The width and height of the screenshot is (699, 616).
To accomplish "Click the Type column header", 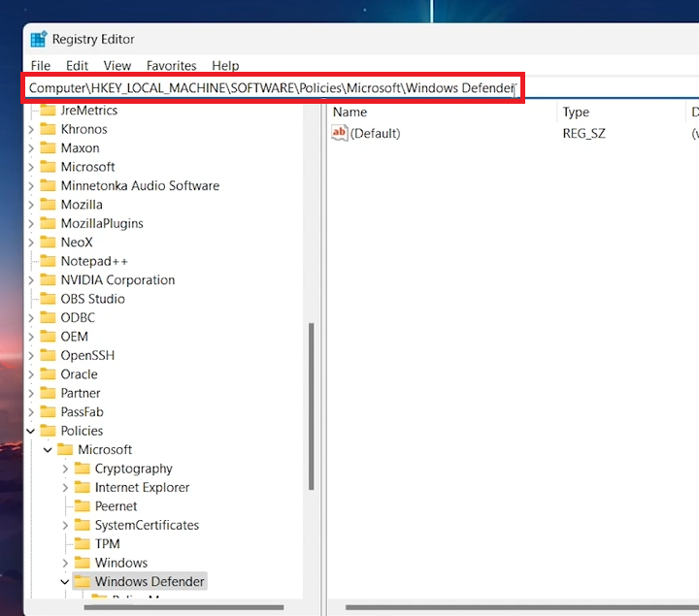I will tap(576, 112).
